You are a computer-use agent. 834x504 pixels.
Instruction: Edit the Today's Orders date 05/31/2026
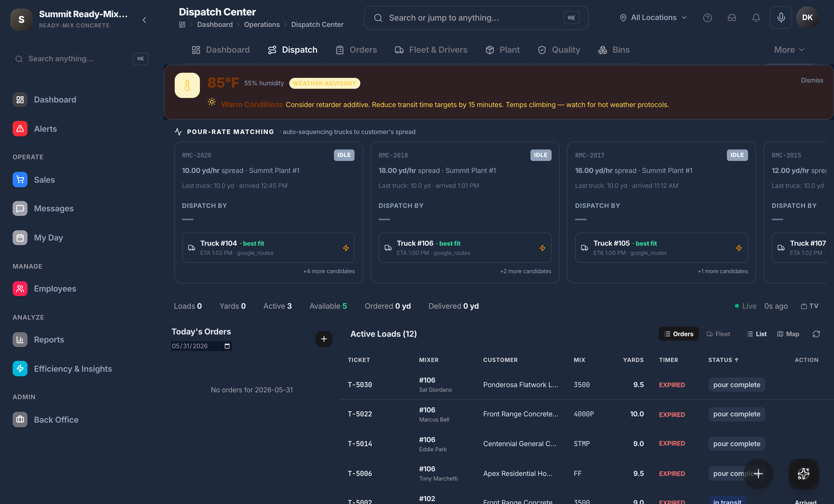tap(201, 346)
